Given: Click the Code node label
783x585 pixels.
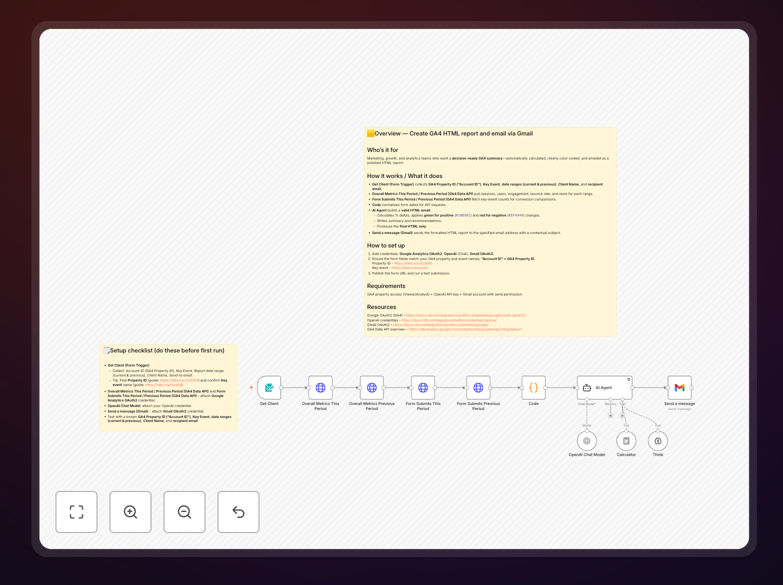Looking at the screenshot, I should (x=533, y=404).
